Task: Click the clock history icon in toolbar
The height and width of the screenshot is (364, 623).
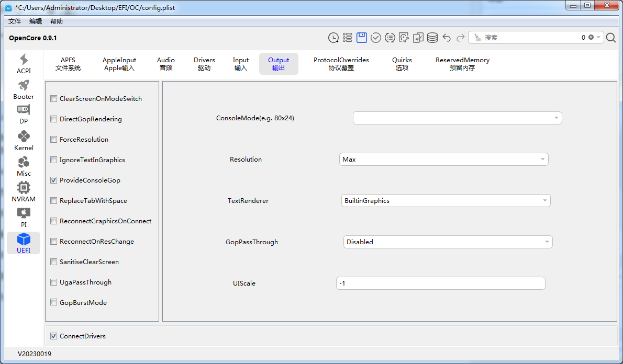Action: [333, 38]
